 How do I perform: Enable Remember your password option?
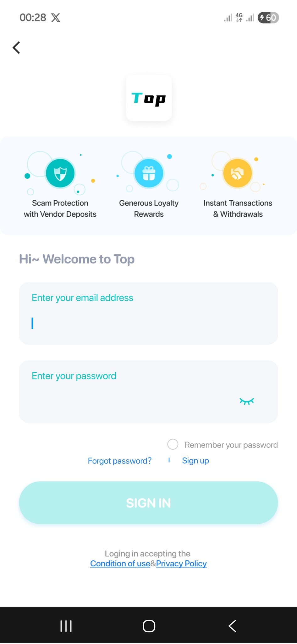173,444
